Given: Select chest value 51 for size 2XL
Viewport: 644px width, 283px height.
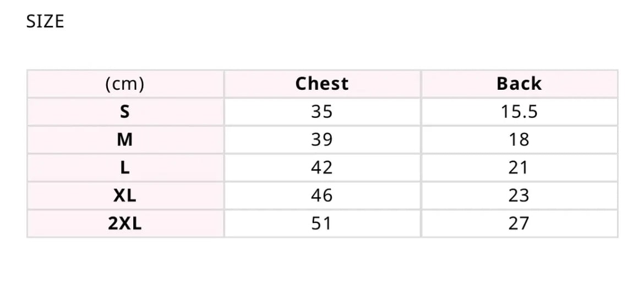Looking at the screenshot, I should [322, 224].
